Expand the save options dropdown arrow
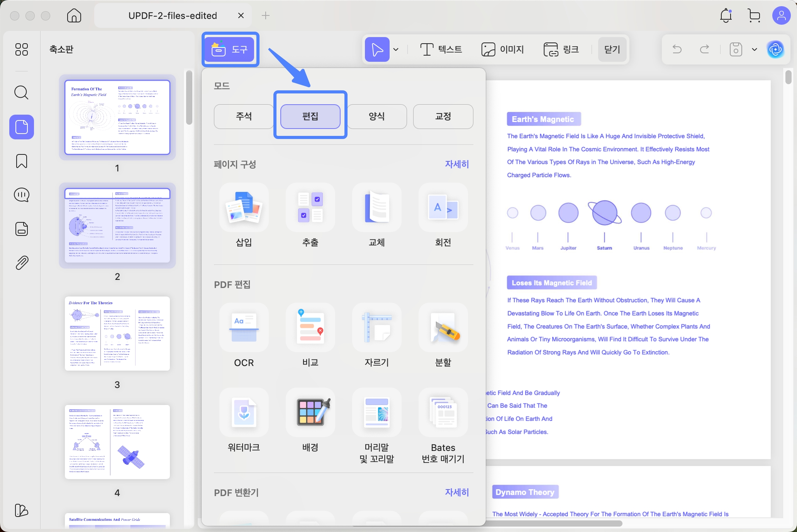This screenshot has height=532, width=797. pos(755,49)
